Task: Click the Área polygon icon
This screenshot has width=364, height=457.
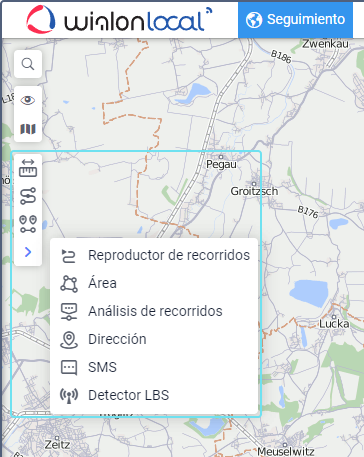Action: (x=69, y=284)
